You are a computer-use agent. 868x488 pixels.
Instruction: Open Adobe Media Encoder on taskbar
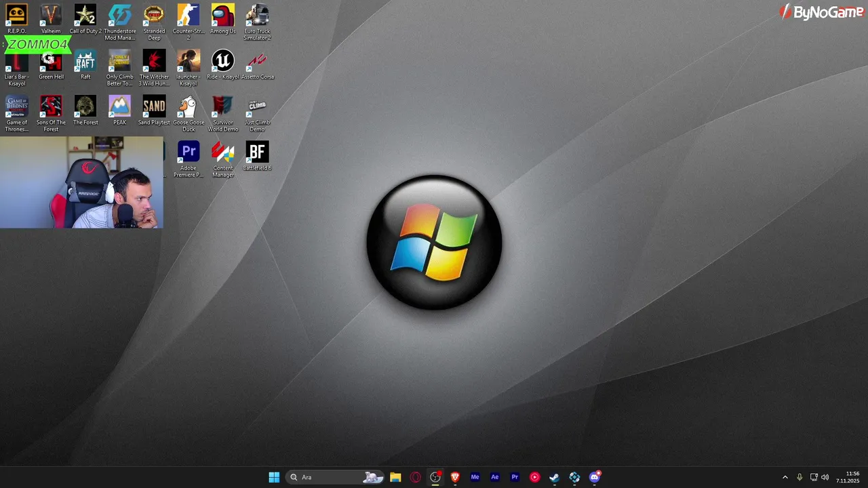[x=475, y=477]
